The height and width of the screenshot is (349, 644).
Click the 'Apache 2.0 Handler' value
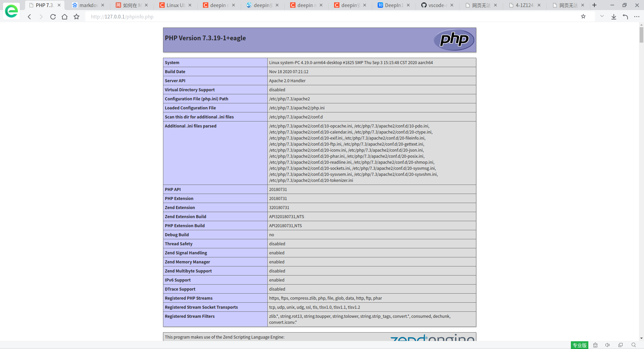pyautogui.click(x=287, y=81)
